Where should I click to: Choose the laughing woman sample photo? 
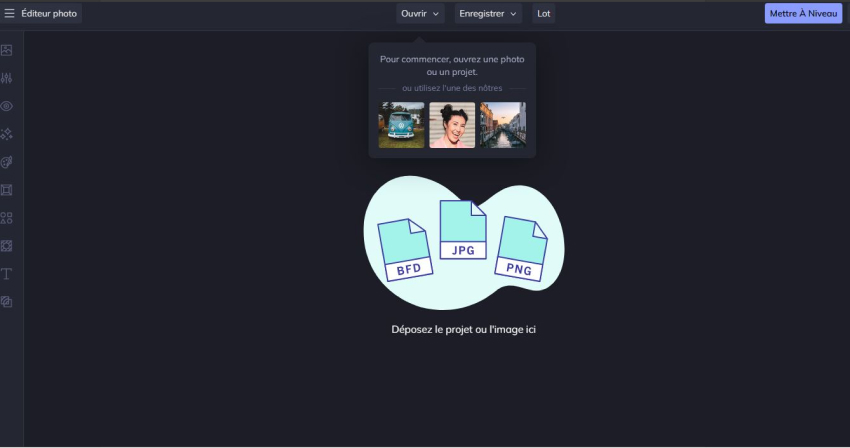(x=452, y=125)
